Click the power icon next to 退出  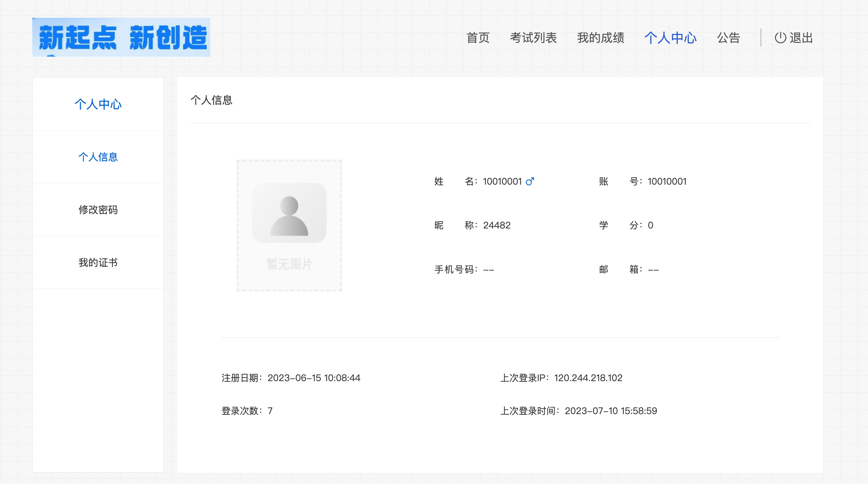(780, 38)
